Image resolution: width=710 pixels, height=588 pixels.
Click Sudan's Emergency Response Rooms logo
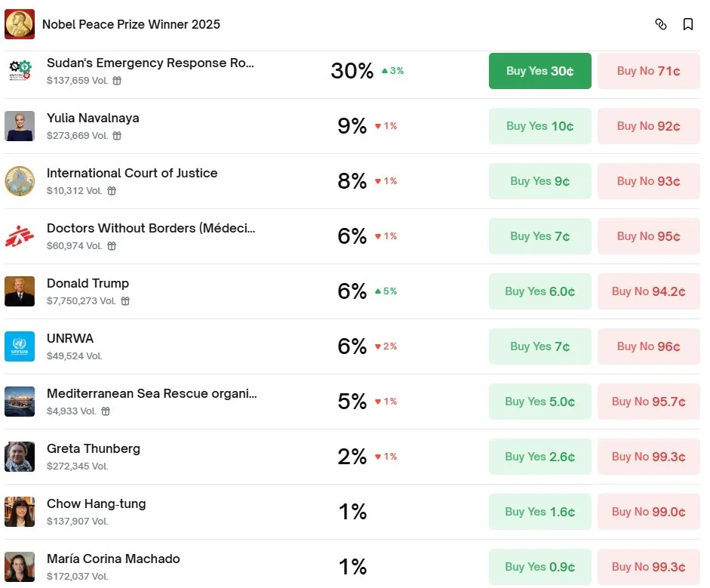pyautogui.click(x=20, y=70)
